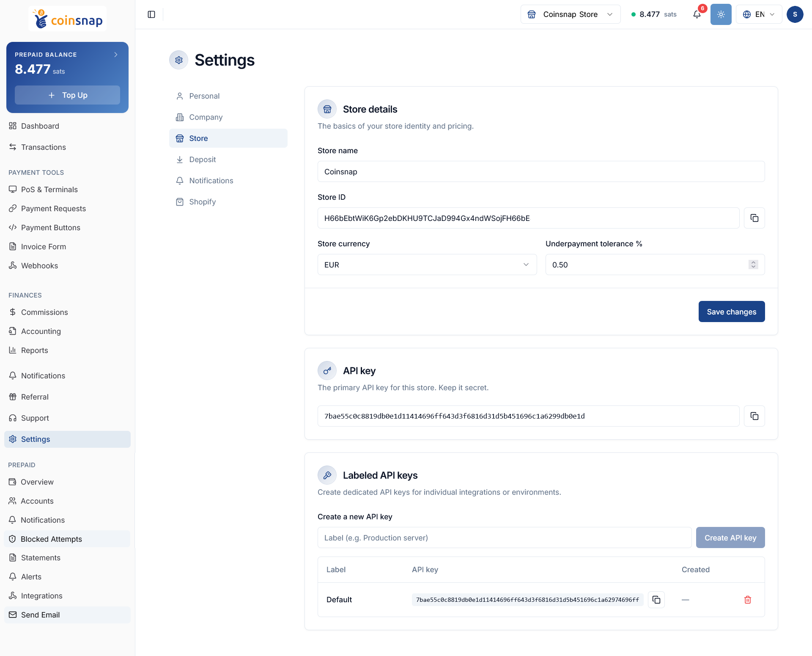Image resolution: width=812 pixels, height=656 pixels.
Task: Copy the Default labeled API key
Action: coord(656,600)
